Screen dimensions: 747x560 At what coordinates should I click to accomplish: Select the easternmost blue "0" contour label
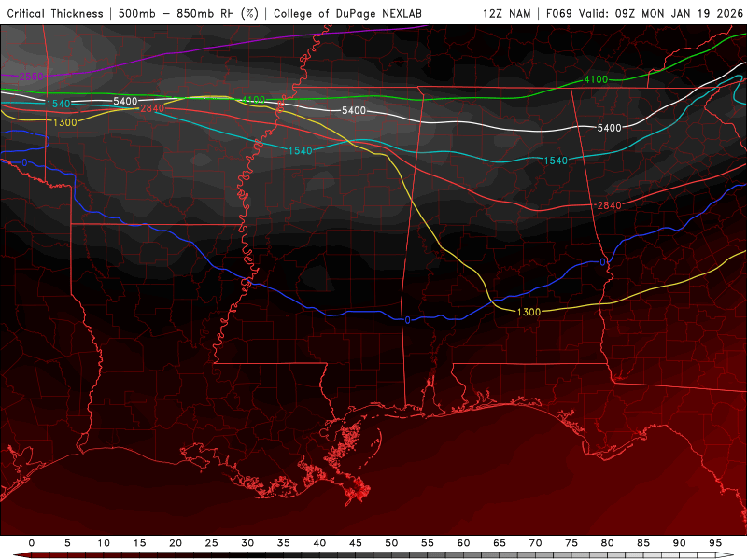pyautogui.click(x=602, y=262)
